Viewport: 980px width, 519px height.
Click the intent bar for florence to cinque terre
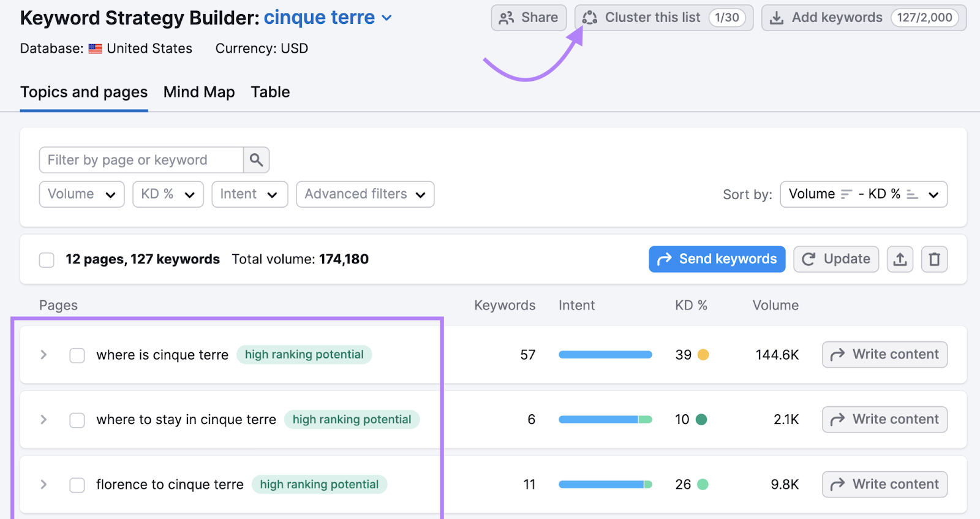605,485
